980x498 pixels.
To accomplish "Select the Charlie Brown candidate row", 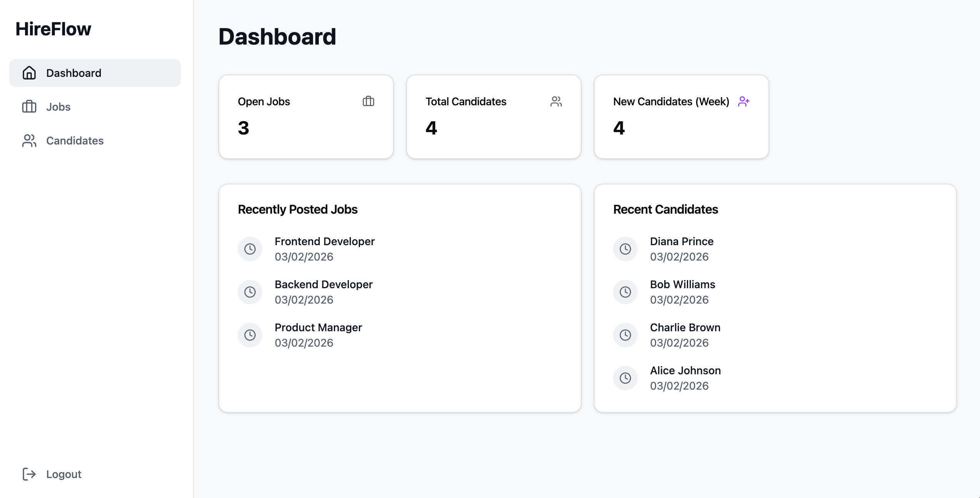I will click(x=775, y=335).
